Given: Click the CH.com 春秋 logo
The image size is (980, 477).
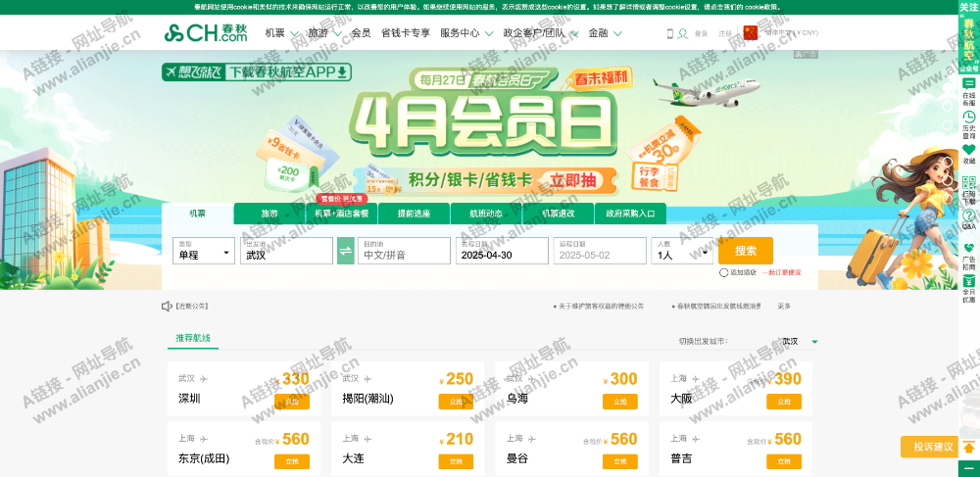Looking at the screenshot, I should pyautogui.click(x=206, y=33).
